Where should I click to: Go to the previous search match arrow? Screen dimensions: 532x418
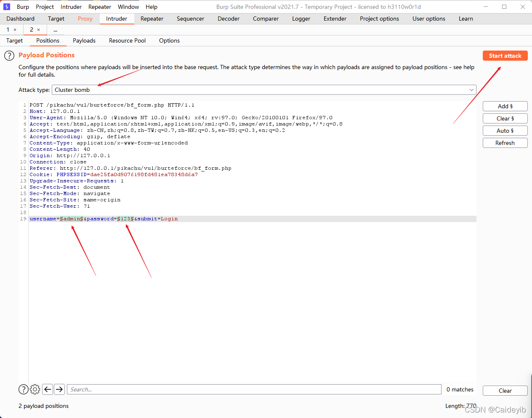[48, 389]
